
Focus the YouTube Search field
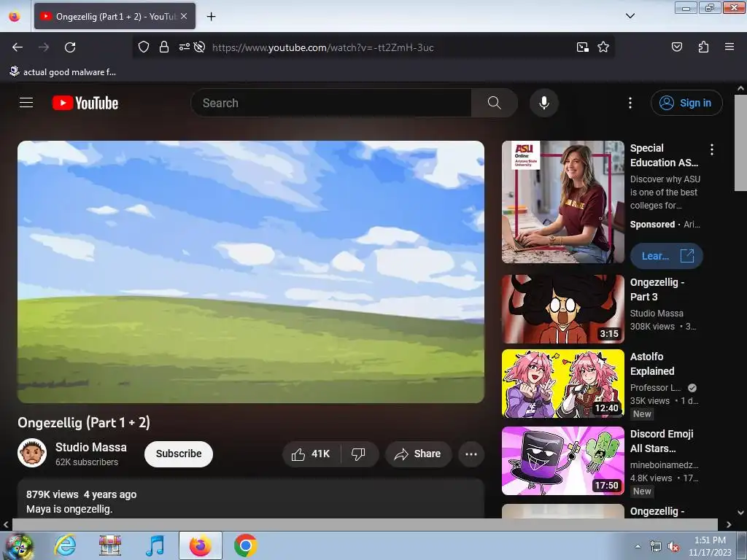coord(331,103)
